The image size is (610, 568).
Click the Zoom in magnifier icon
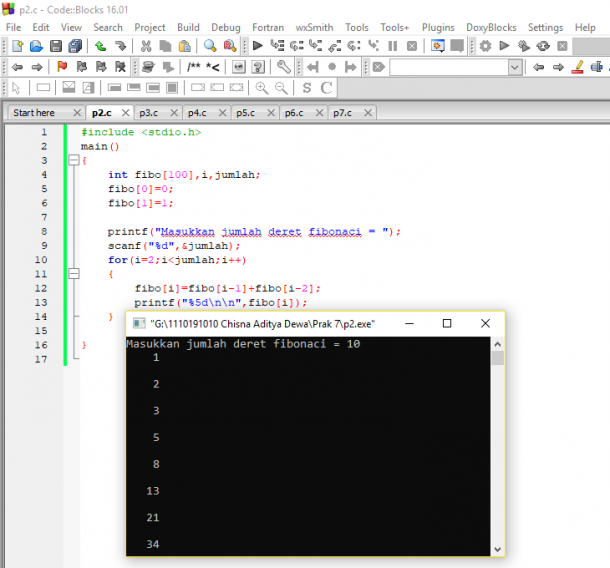coord(261,88)
